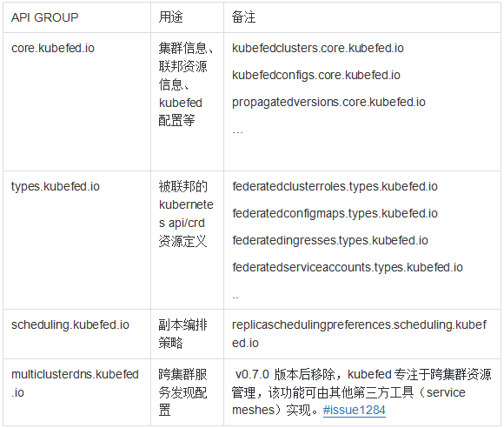Open the #issue1284 hyperlink

click(355, 410)
